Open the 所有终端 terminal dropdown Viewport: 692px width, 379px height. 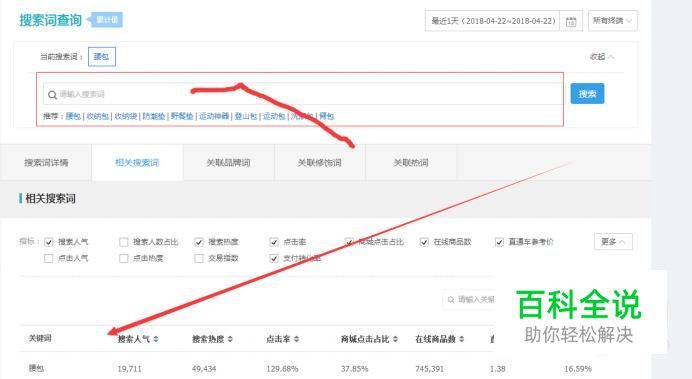[613, 21]
